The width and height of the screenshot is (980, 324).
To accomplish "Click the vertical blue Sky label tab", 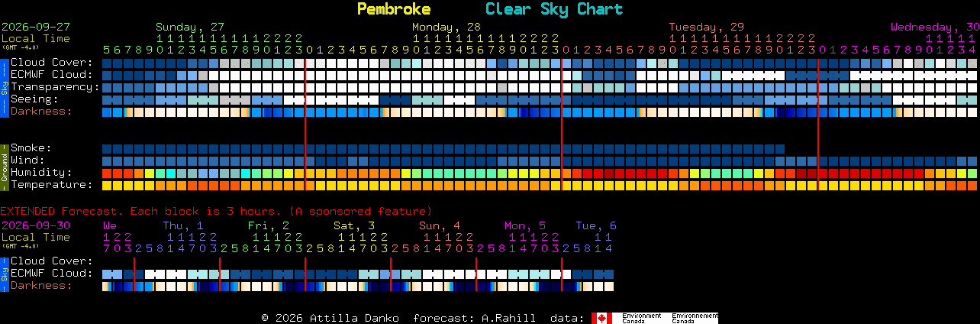I will click(x=4, y=86).
